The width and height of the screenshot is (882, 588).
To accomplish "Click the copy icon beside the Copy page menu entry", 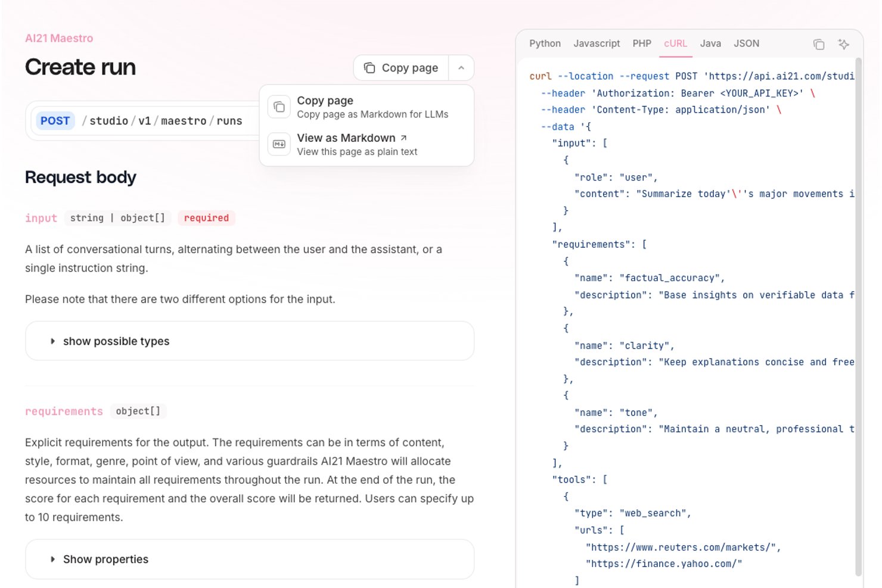I will (x=279, y=107).
